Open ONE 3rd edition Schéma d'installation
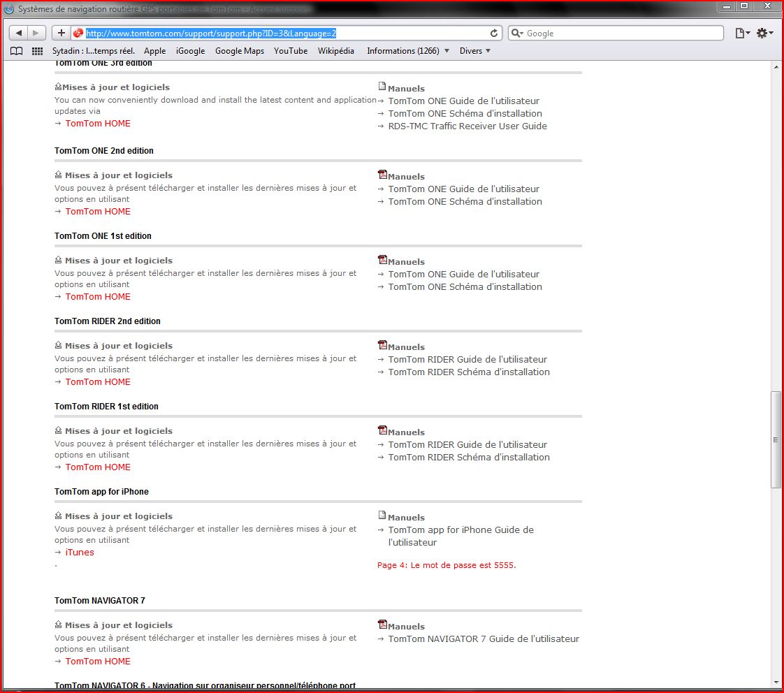 (x=465, y=113)
